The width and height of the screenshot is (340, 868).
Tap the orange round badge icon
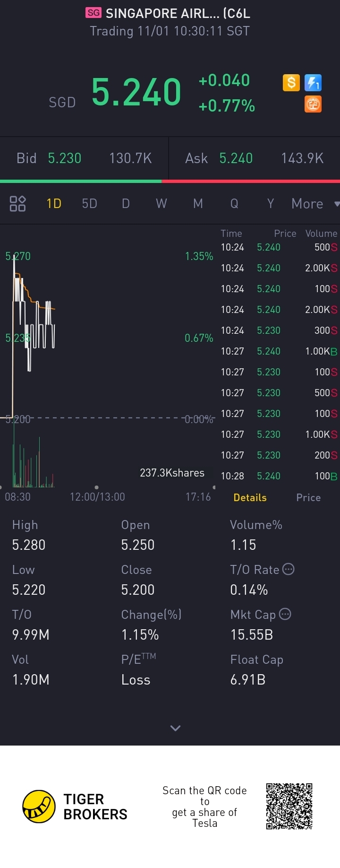[x=313, y=104]
